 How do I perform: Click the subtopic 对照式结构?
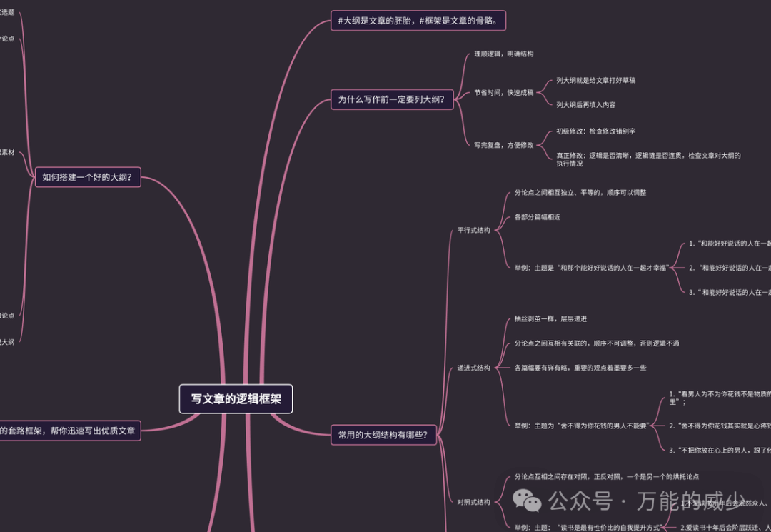point(473,502)
